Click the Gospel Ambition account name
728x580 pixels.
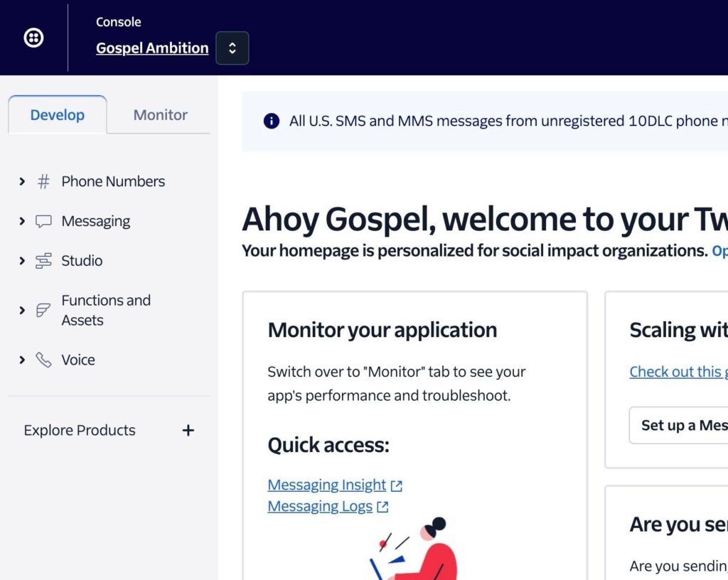pos(152,48)
